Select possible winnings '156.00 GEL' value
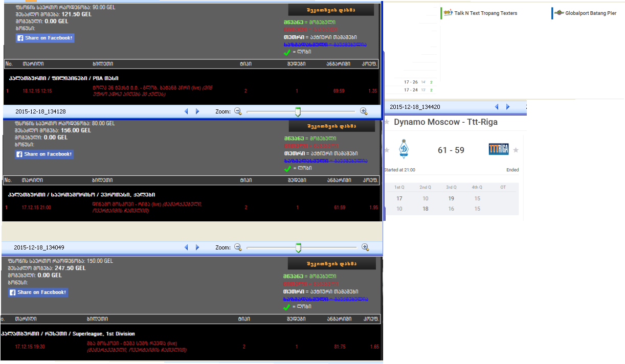Screen dimensions: 625x364 76,130
